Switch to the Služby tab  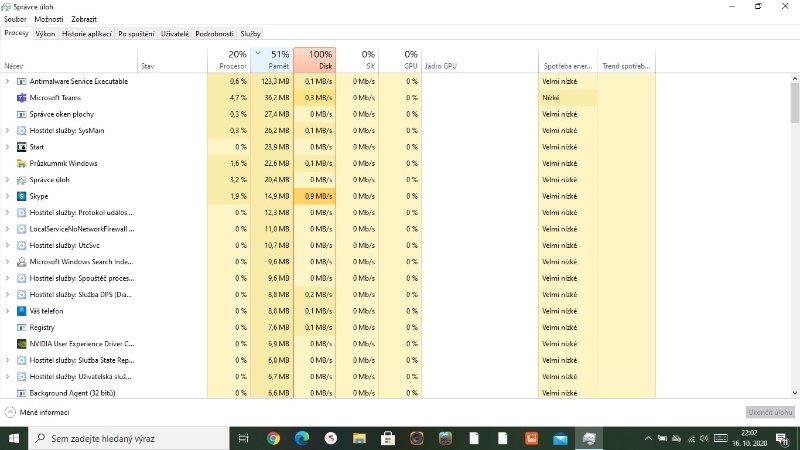[251, 34]
